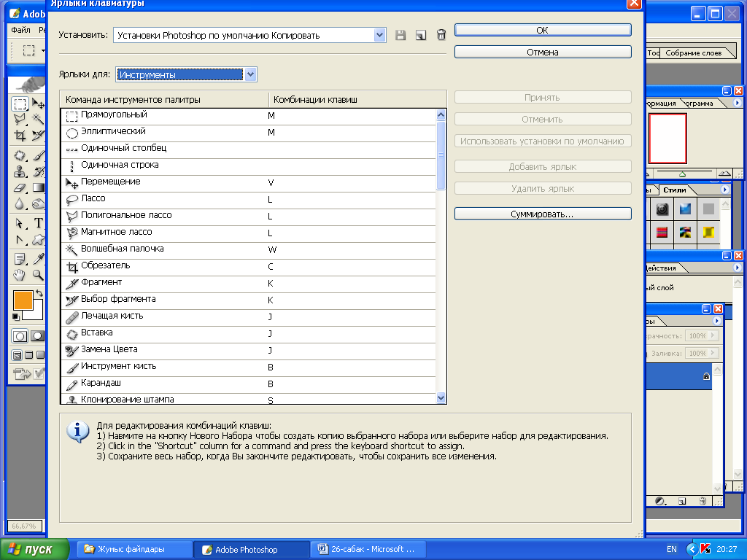Image resolution: width=747 pixels, height=560 pixels.
Task: Open the layer opacity 100% slider arrow
Action: [713, 335]
